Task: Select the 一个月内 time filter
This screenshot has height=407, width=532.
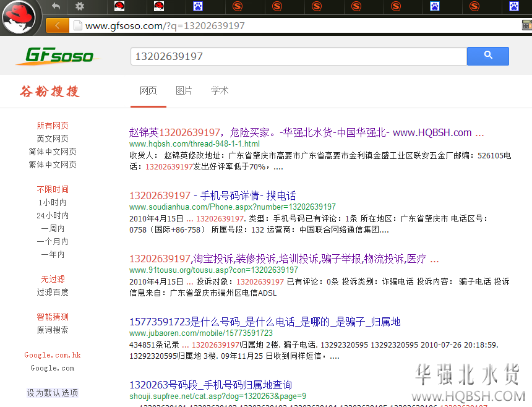Action: click(53, 241)
